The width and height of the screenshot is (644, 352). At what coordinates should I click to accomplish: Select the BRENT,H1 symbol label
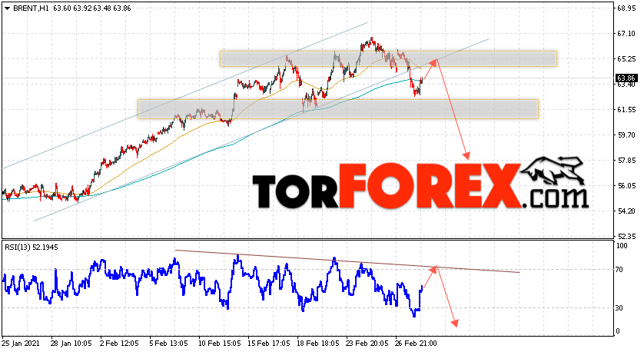[x=31, y=8]
